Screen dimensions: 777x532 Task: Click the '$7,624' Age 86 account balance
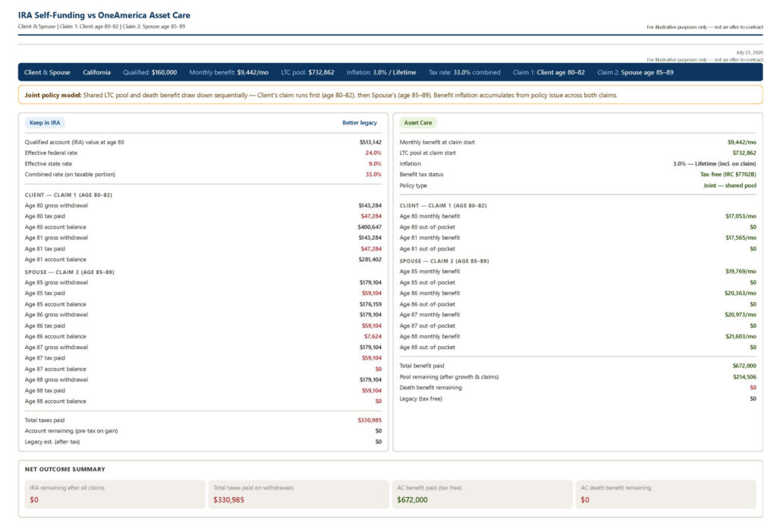tap(373, 337)
